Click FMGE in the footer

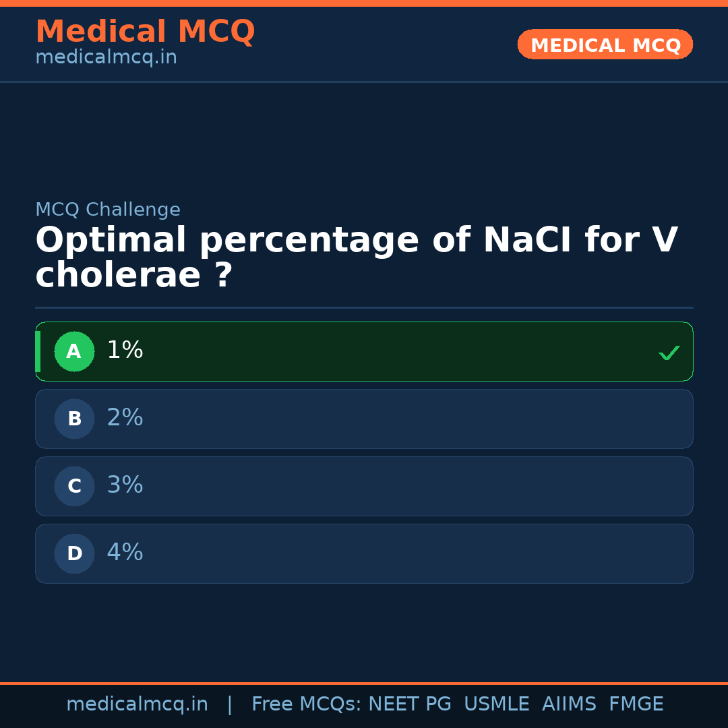(636, 704)
